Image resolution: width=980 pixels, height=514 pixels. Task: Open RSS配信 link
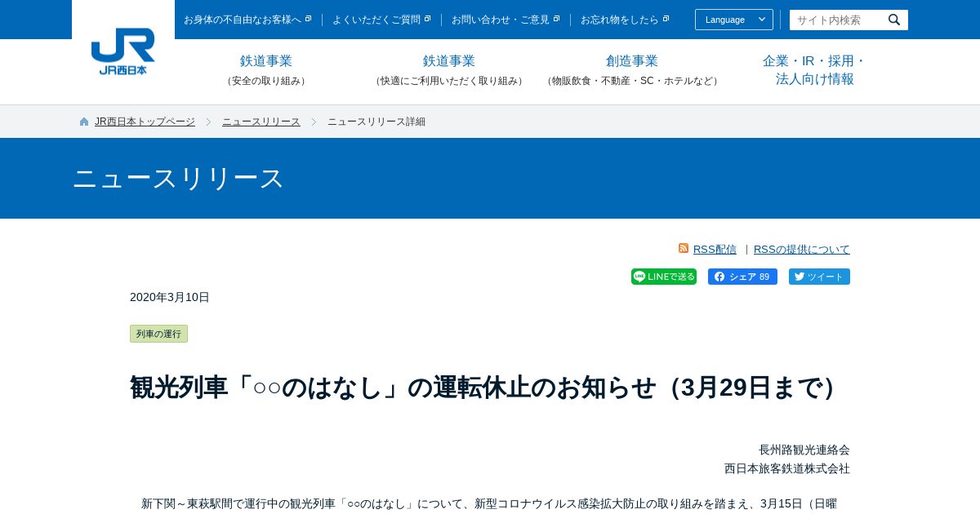coord(715,249)
